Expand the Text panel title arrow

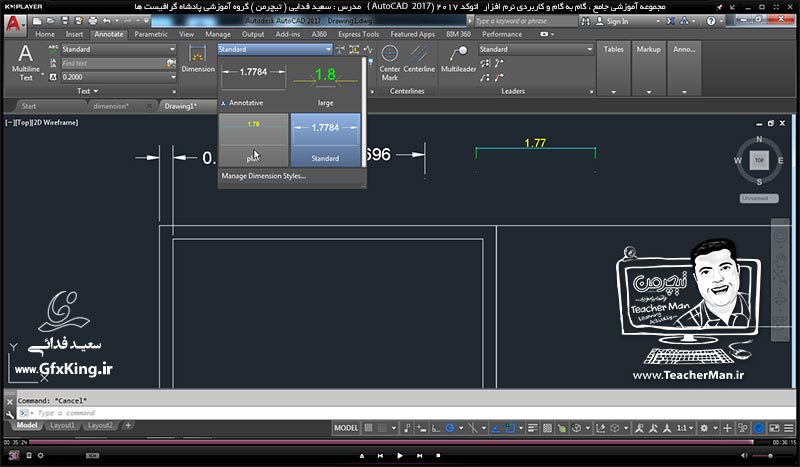tap(95, 91)
